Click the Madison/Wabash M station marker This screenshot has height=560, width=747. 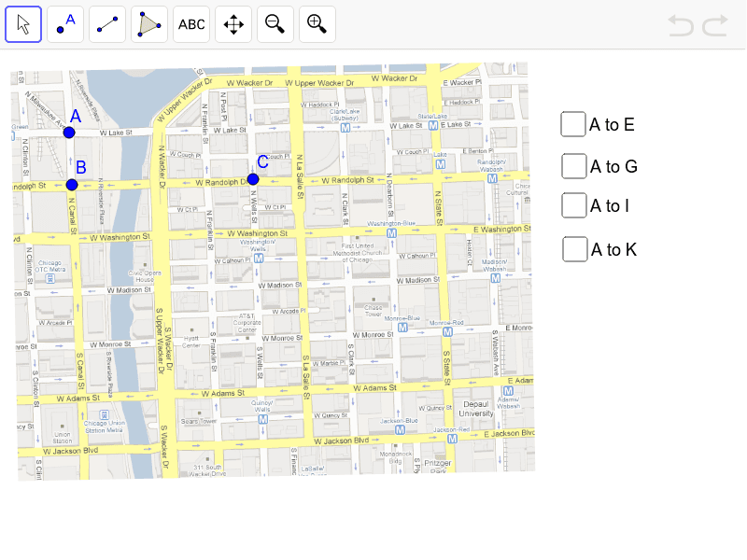click(x=496, y=278)
